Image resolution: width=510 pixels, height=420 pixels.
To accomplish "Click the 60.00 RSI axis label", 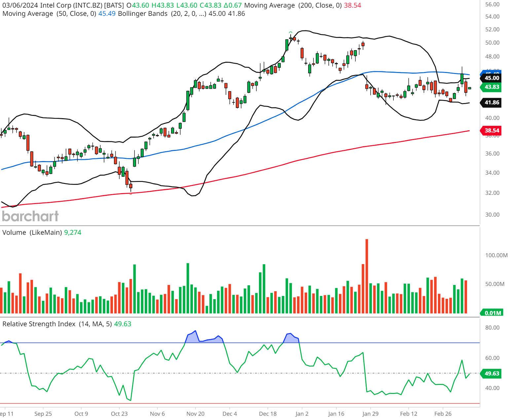I will [492, 358].
